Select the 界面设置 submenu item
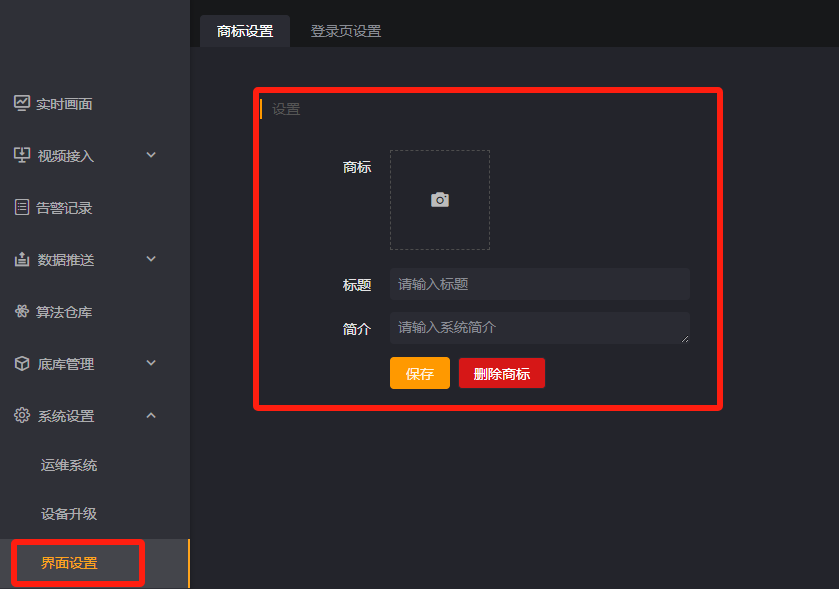839x589 pixels. tap(69, 563)
